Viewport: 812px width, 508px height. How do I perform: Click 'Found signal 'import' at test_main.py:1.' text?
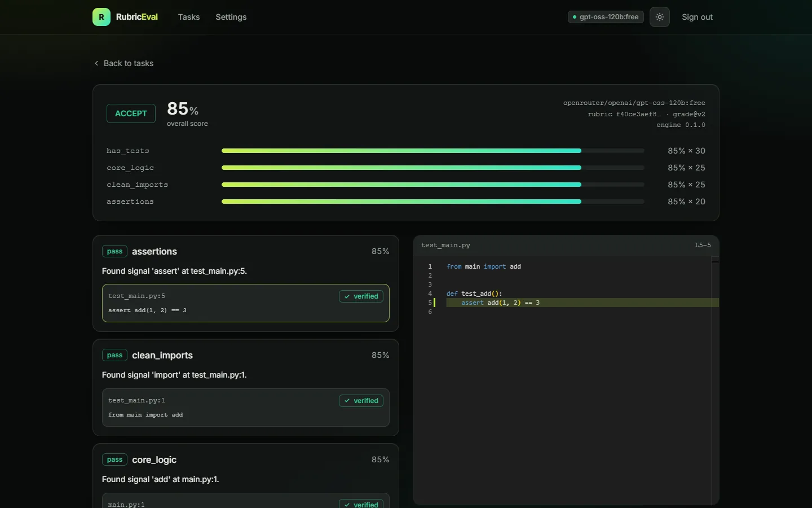[174, 375]
